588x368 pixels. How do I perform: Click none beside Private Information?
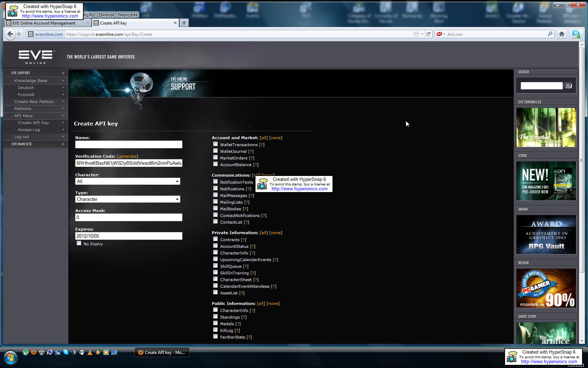(x=276, y=233)
